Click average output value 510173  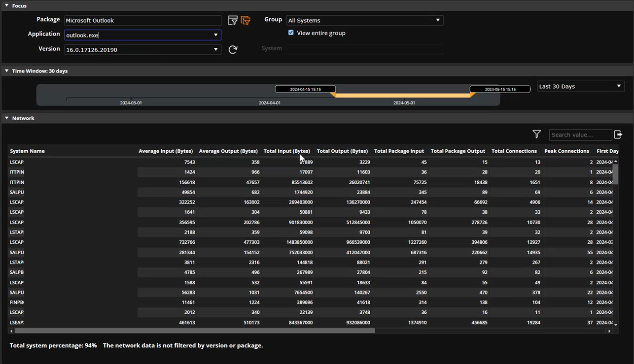[x=251, y=323]
